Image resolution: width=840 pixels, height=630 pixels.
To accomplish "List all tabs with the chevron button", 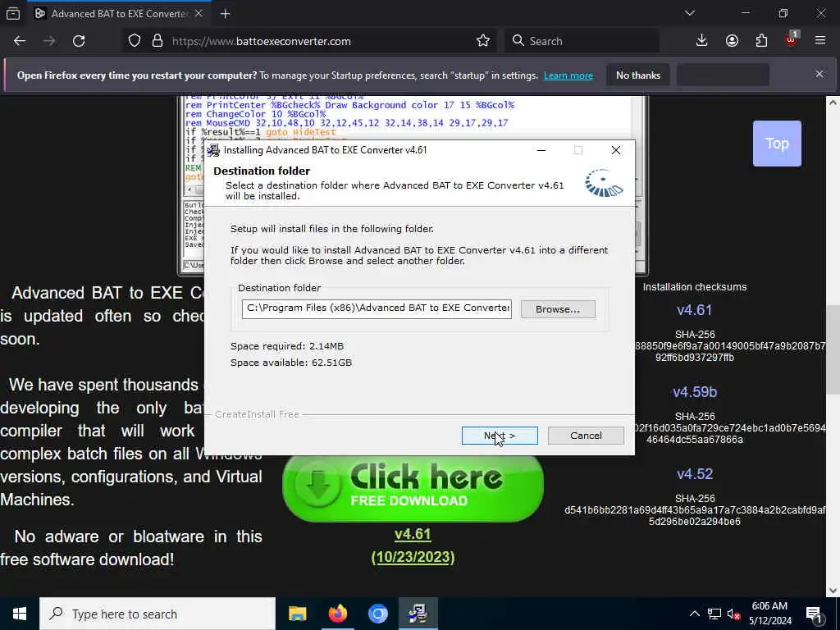I will [x=689, y=13].
